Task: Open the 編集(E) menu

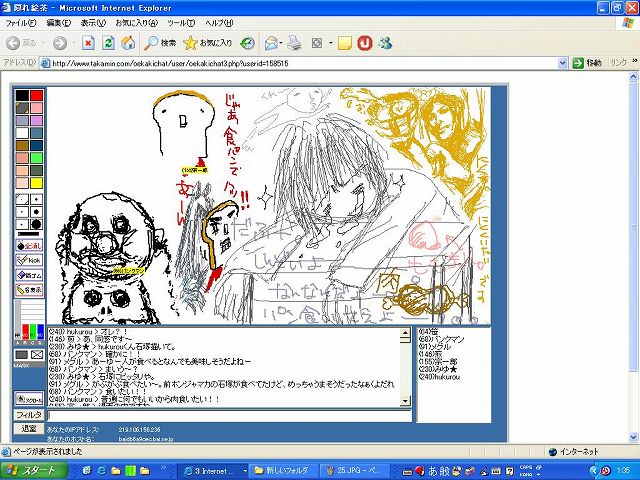Action: 58,23
